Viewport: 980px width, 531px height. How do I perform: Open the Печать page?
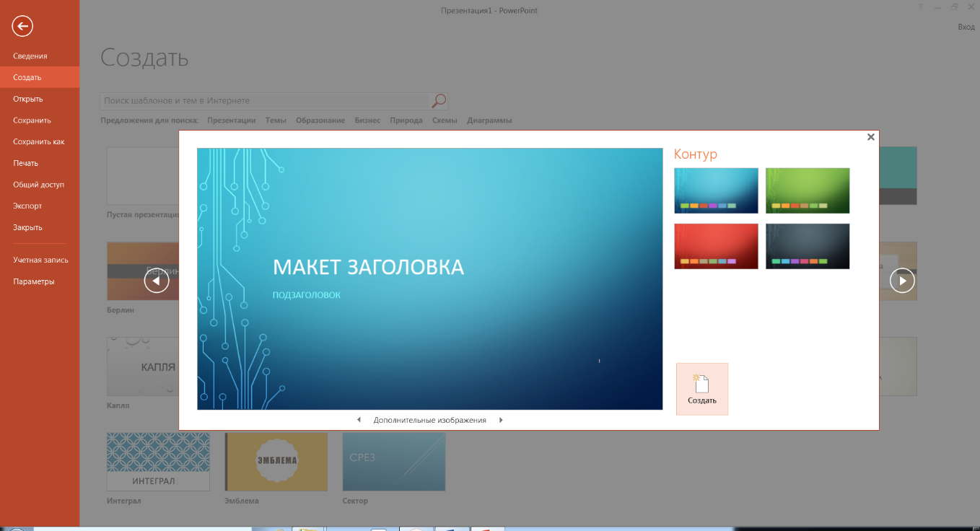(x=40, y=163)
